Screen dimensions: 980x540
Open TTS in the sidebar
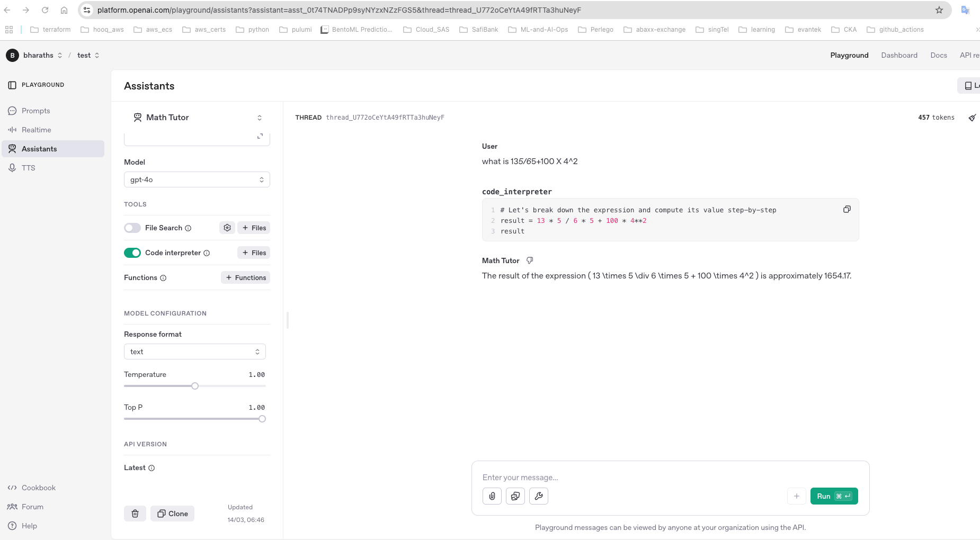point(53,168)
